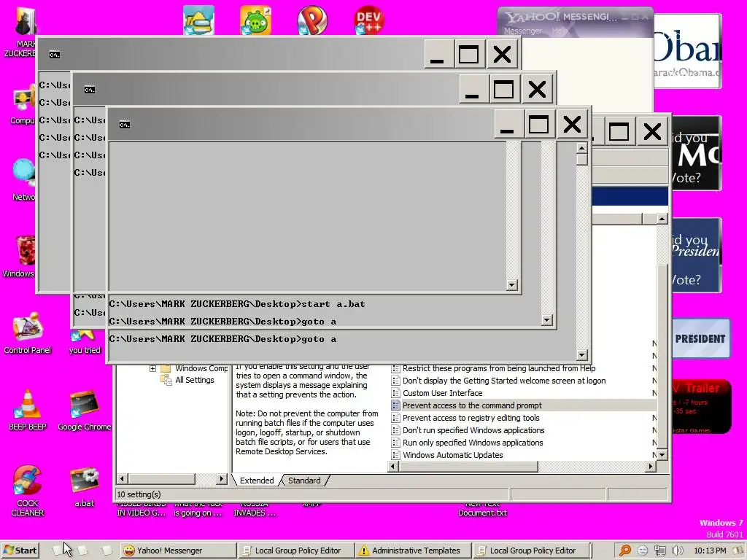Click the frontmost command prompt title icon
This screenshot has width=747, height=560.
click(124, 125)
